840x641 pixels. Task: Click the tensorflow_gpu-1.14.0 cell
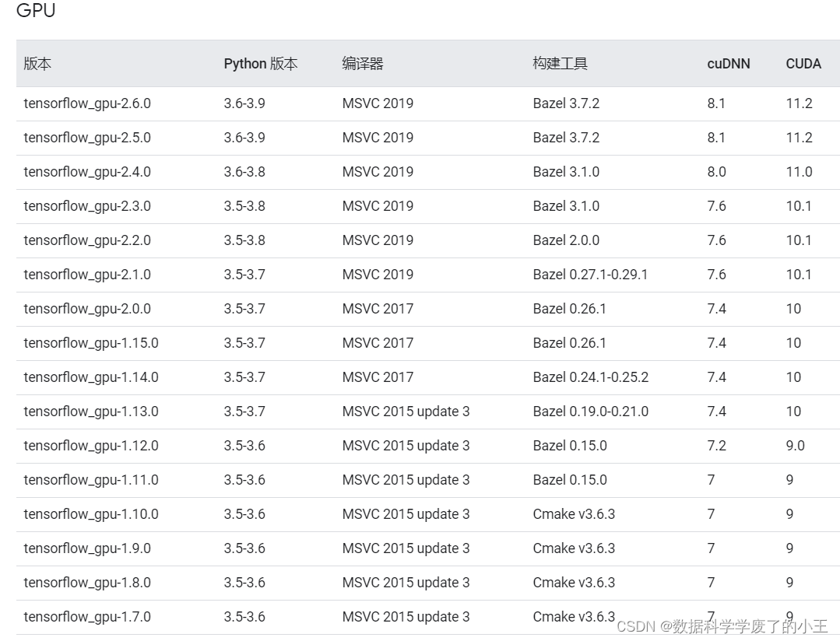[91, 377]
